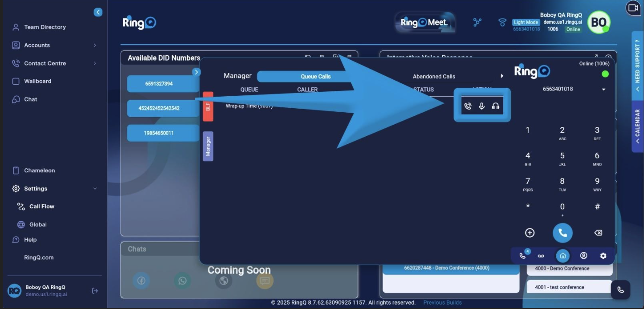
Task: View call history with 4 notifications
Action: coord(522,255)
